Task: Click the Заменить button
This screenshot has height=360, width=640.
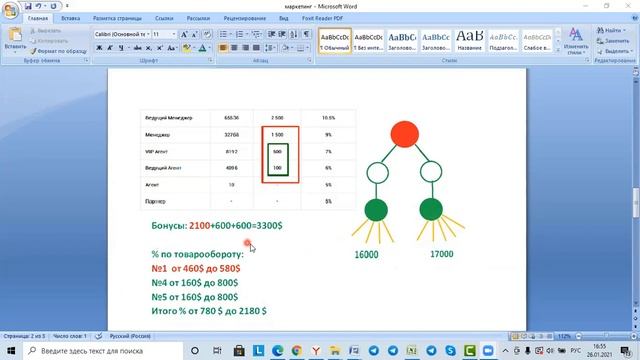Action: (x=613, y=41)
